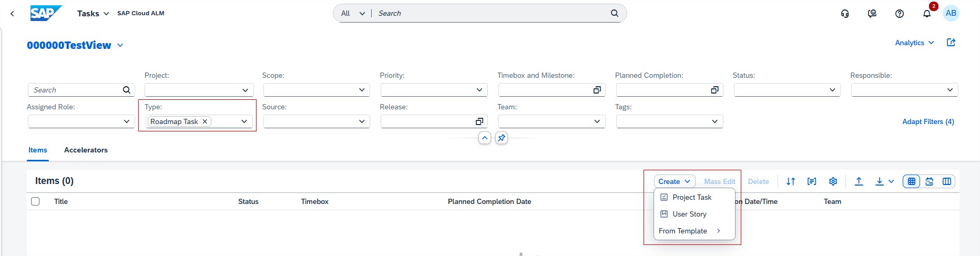Pin the filter bar
Screen dimensions: 980x256
coord(502,138)
